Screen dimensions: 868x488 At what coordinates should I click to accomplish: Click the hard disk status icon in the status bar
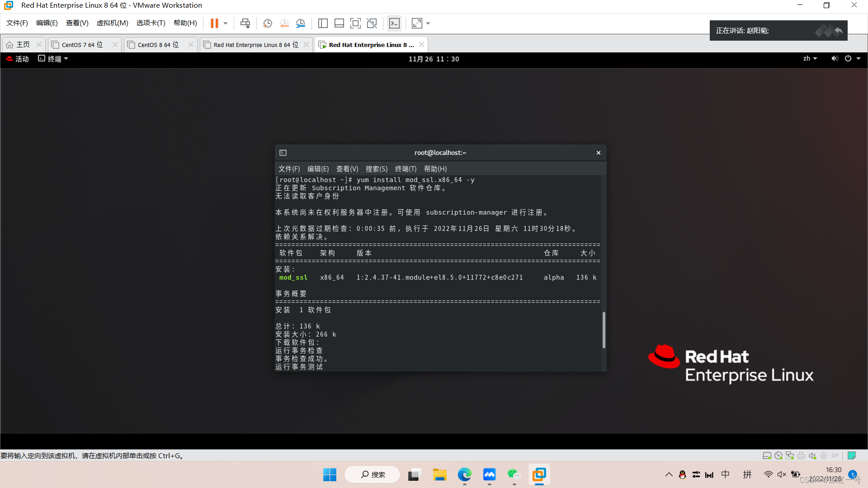point(766,455)
